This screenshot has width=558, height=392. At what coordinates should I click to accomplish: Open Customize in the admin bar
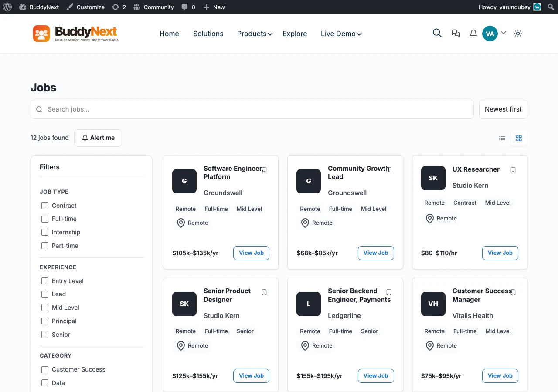[85, 7]
